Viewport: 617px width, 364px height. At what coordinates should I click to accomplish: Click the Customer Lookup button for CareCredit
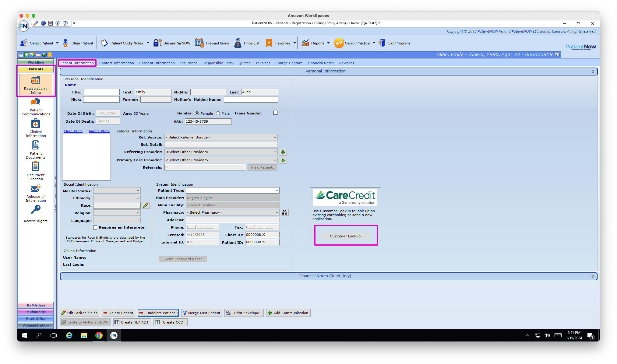pyautogui.click(x=345, y=236)
